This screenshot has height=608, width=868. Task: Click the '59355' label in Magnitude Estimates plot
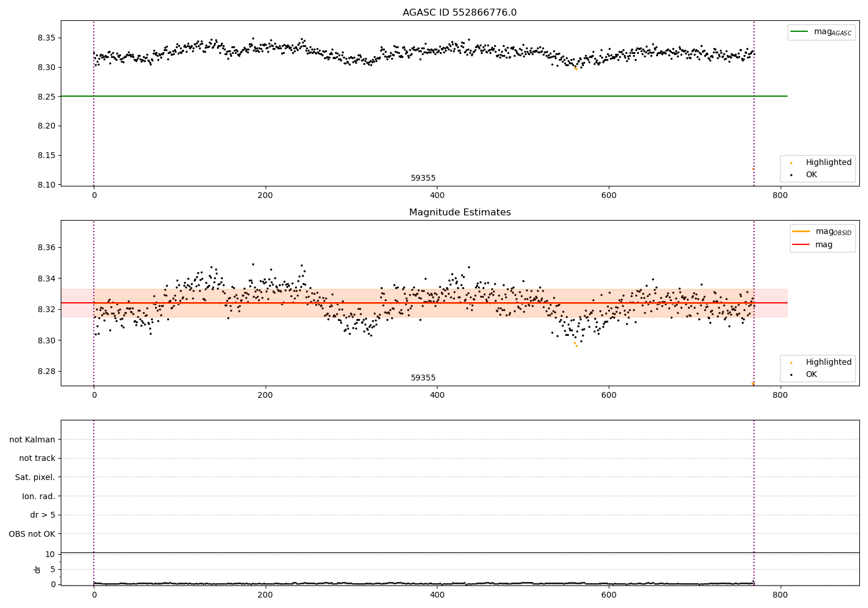(x=423, y=378)
